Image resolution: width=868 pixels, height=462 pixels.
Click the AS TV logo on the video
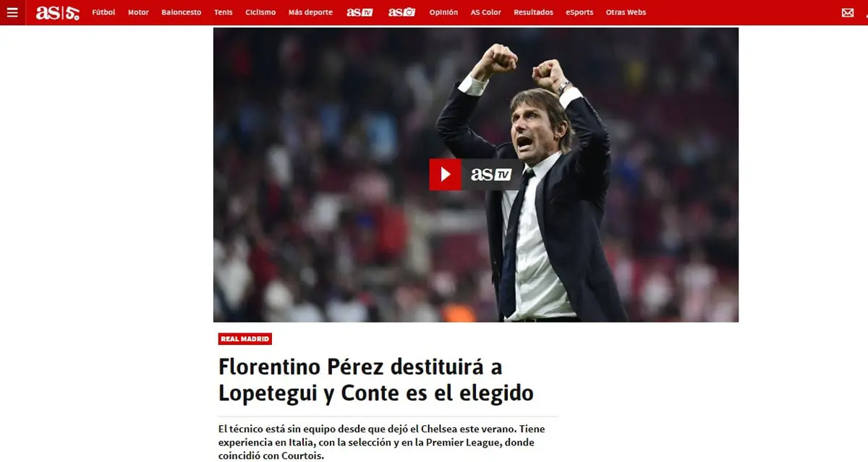point(491,174)
